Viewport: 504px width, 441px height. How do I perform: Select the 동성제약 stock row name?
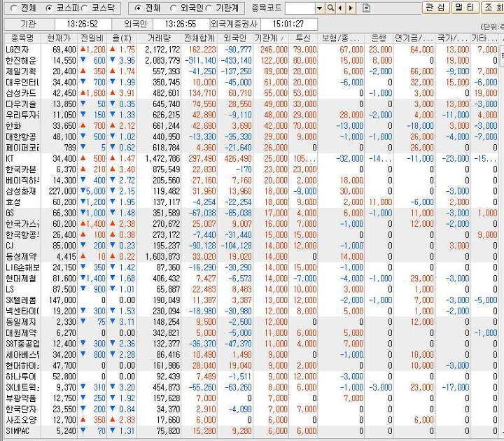22,256
